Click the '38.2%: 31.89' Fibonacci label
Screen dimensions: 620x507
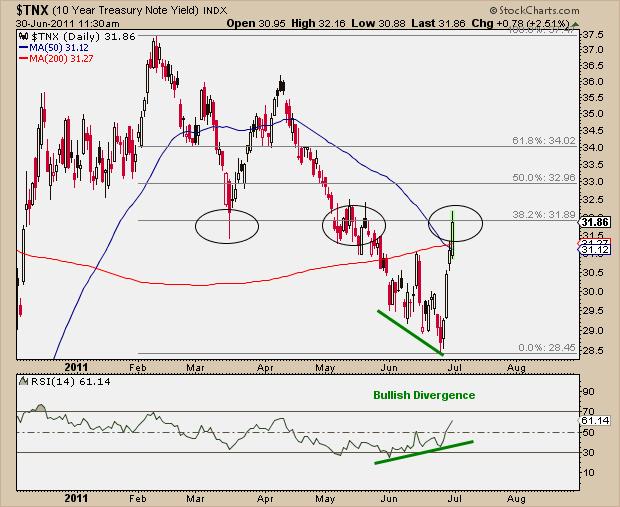[544, 215]
